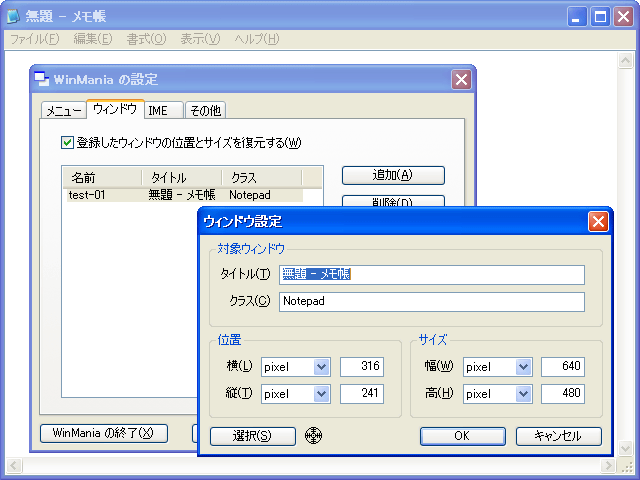Close the WinMania の設定 window

tap(461, 79)
